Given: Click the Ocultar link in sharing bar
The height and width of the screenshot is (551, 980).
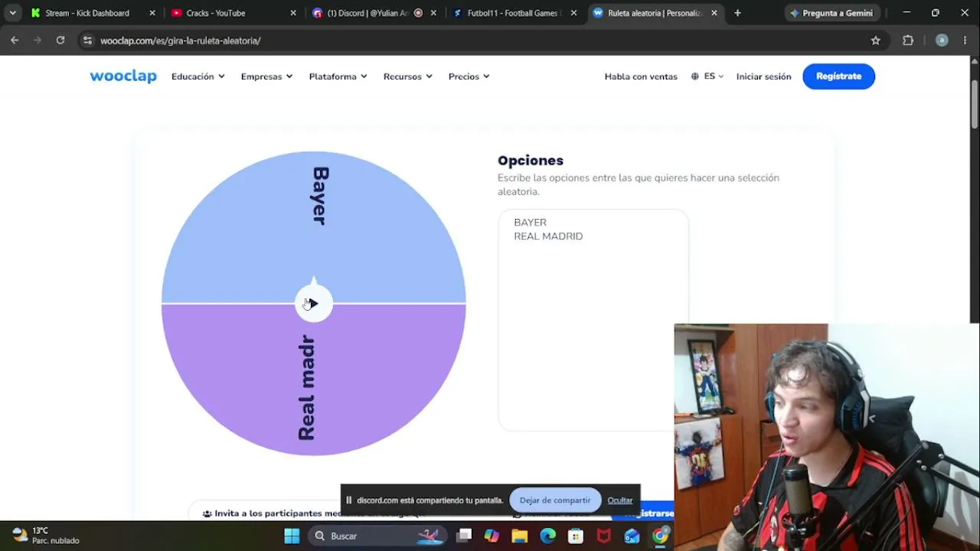Looking at the screenshot, I should point(620,500).
